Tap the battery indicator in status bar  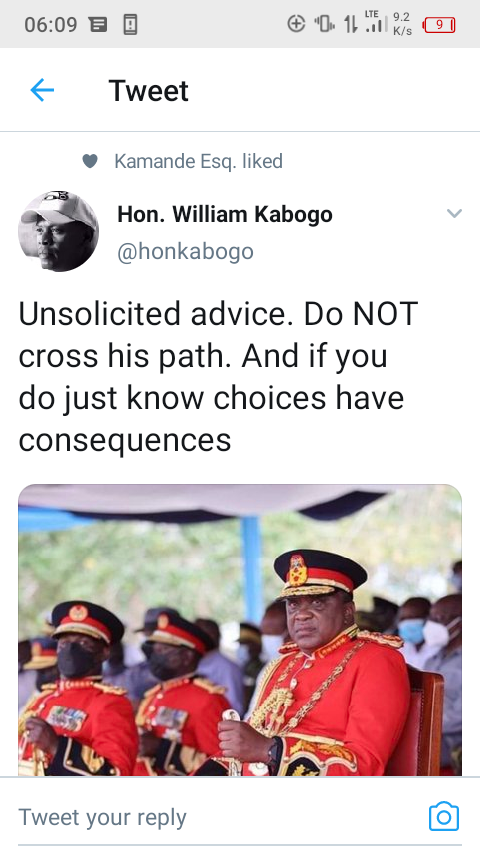(439, 25)
